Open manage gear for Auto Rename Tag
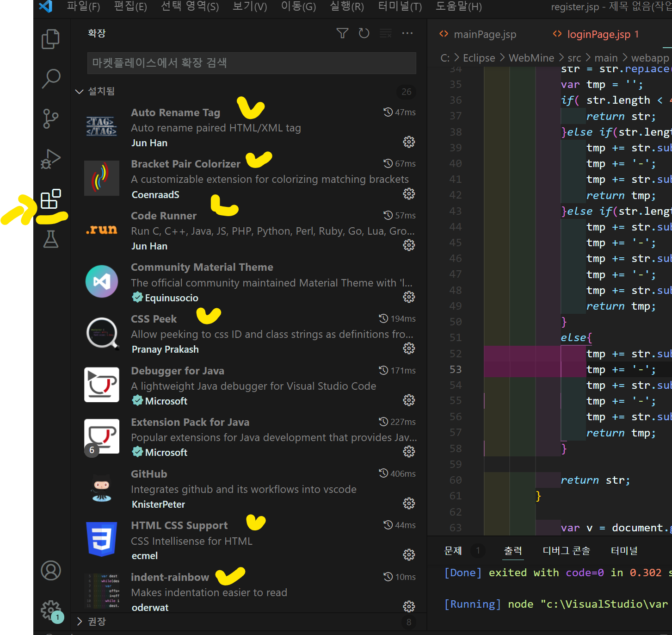This screenshot has height=635, width=672. pos(409,142)
